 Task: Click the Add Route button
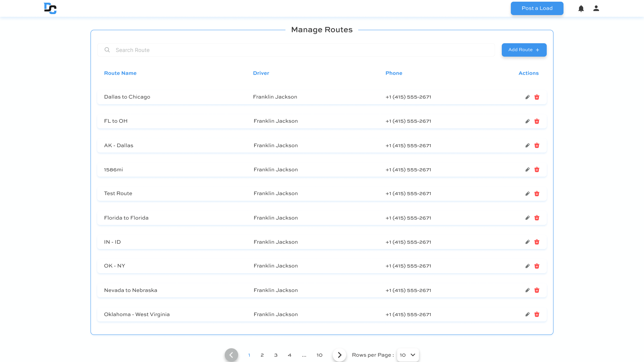click(x=524, y=50)
